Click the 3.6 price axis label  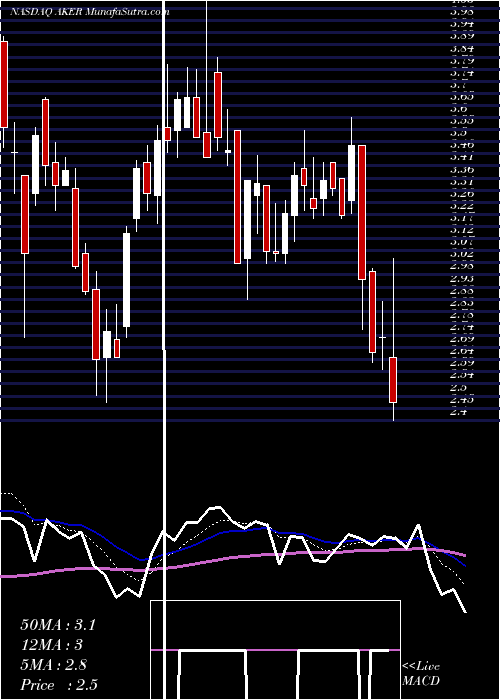[x=459, y=108]
